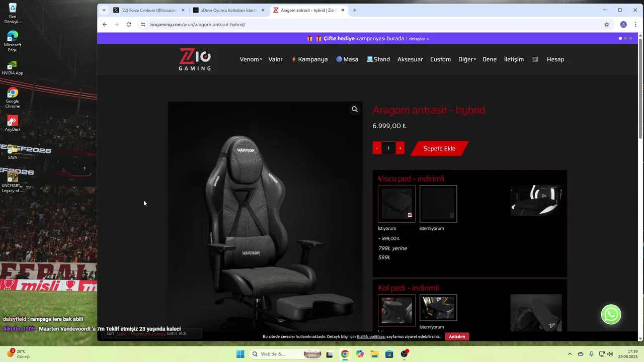644x362 pixels.
Task: Open volume control in system tray
Action: pos(610,354)
